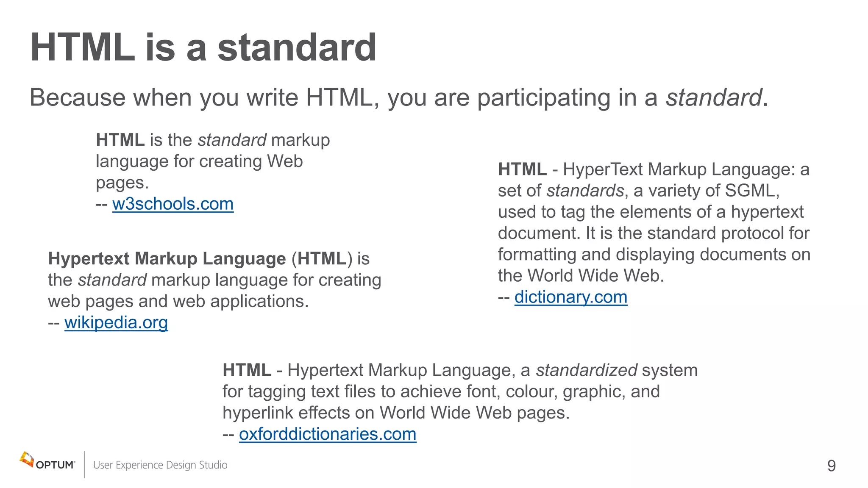
Task: Click the subtitle beginning 'Because when you write HTML'
Action: 398,97
